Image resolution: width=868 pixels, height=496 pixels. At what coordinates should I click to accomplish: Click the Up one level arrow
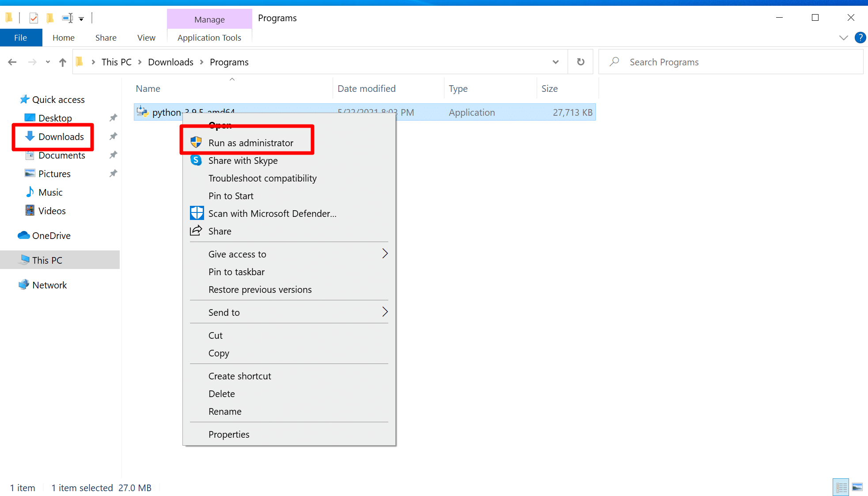[63, 62]
